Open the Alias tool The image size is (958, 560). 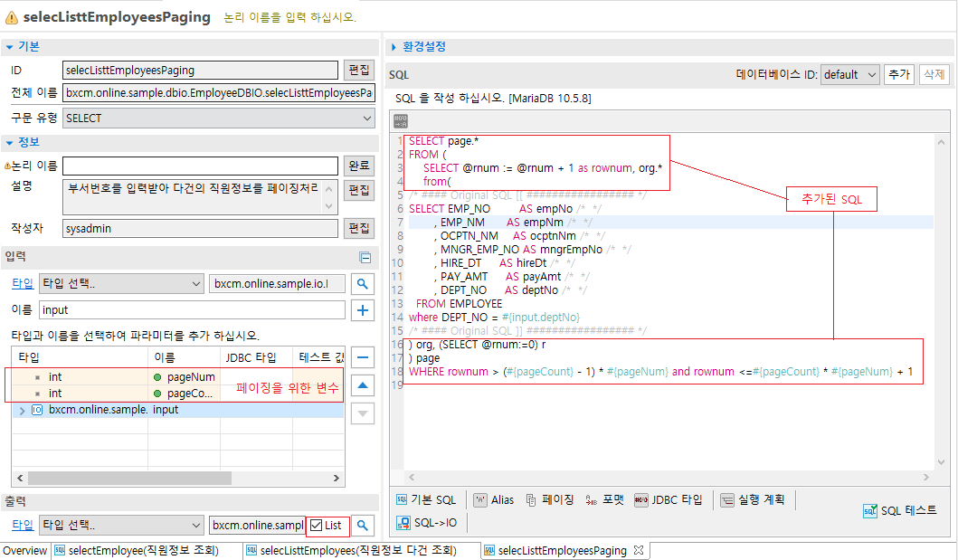pyautogui.click(x=493, y=499)
